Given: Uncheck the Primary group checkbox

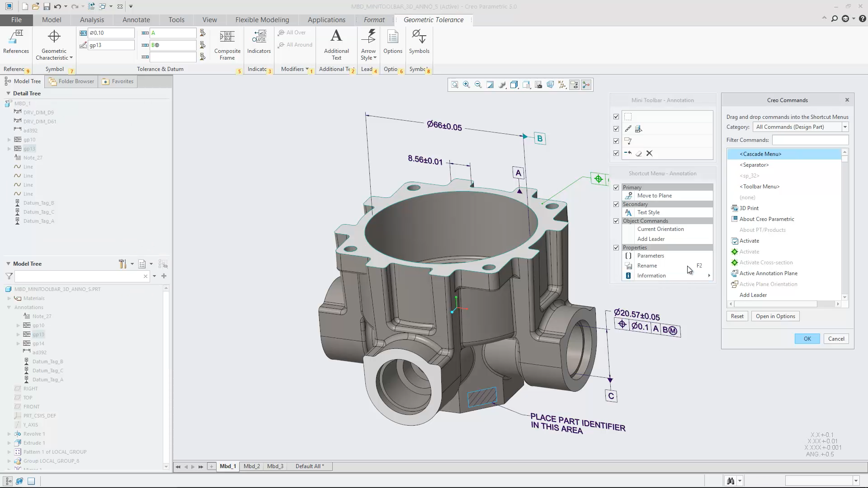Looking at the screenshot, I should [x=616, y=187].
